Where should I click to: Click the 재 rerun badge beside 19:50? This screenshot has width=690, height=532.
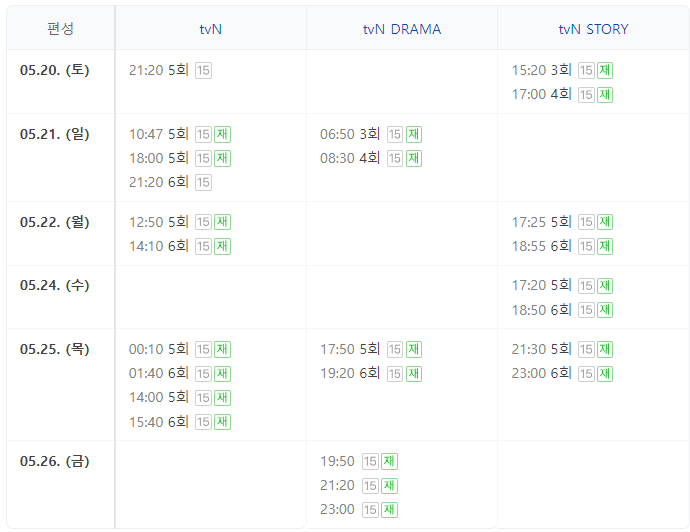(389, 462)
